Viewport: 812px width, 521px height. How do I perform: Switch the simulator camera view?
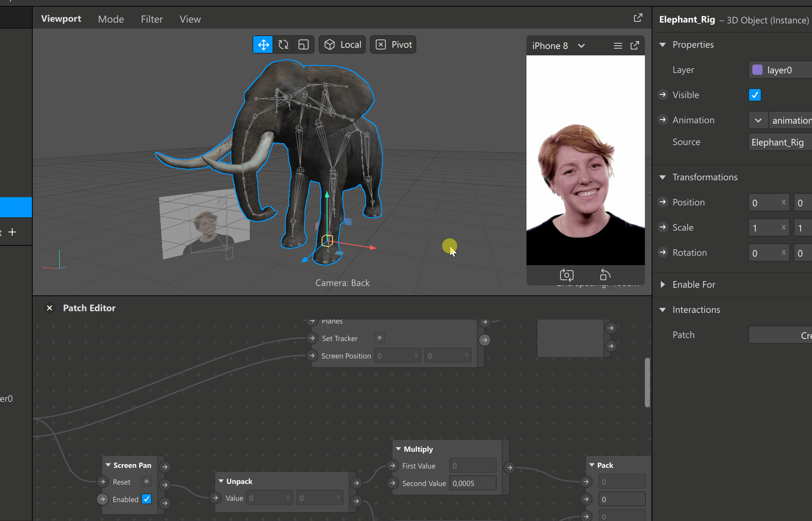pos(566,275)
